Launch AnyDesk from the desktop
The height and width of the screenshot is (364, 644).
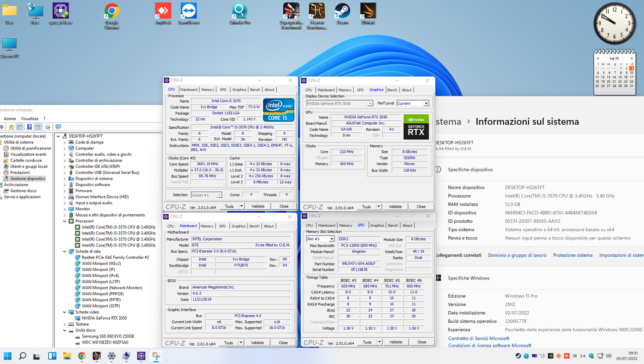163,14
